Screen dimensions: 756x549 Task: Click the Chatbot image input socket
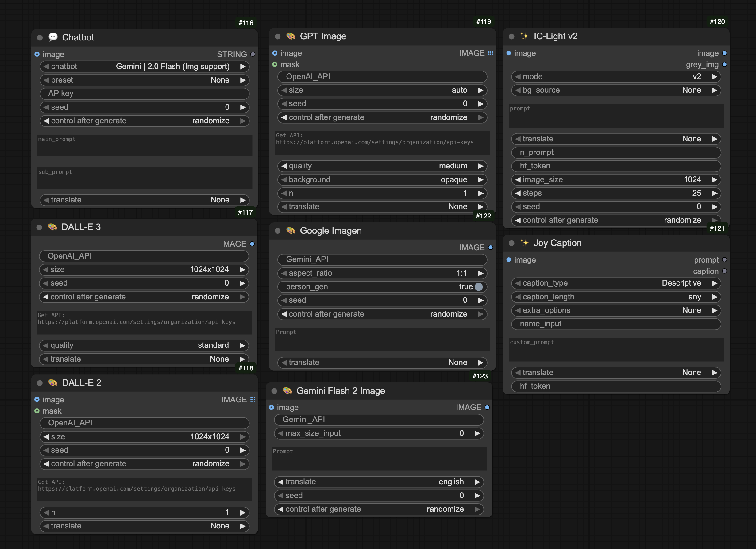tap(37, 54)
